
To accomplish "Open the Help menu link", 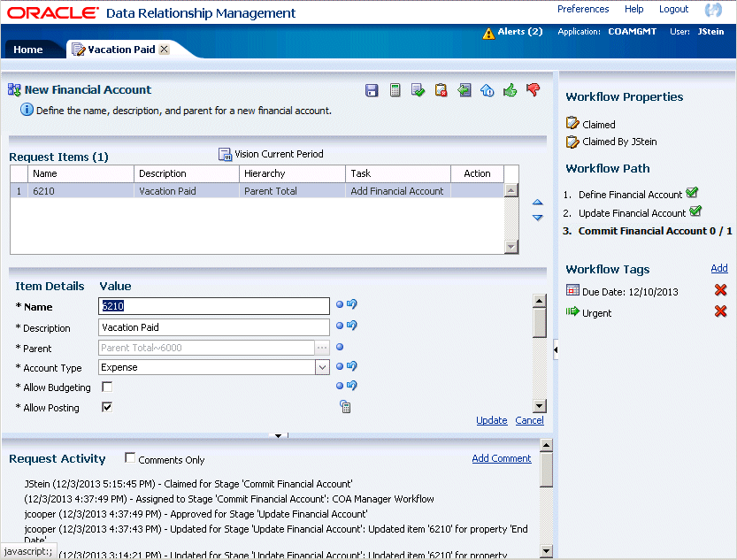I will 633,9.
